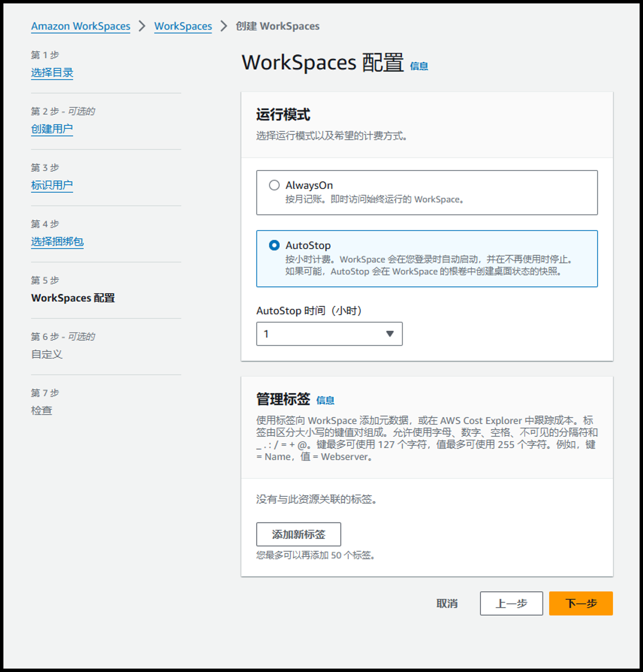Select current step WorkSpaces 配置 in sidebar

[x=73, y=298]
